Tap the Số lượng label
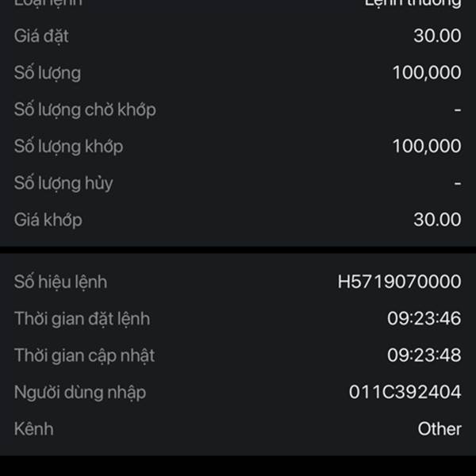Image resolution: width=476 pixels, height=476 pixels. click(x=48, y=73)
